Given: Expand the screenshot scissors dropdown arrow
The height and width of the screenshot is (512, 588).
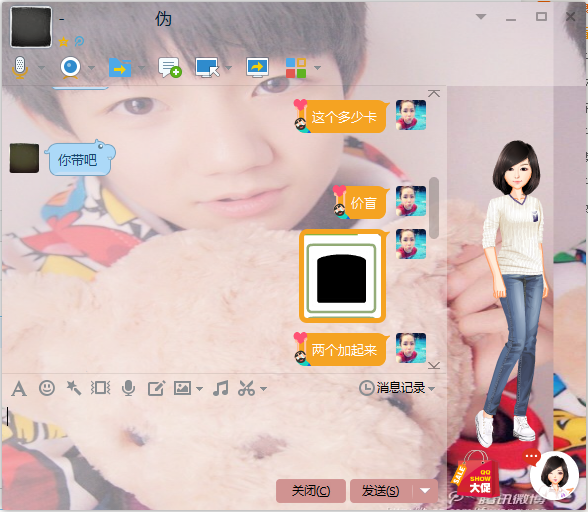Looking at the screenshot, I should coord(264,389).
